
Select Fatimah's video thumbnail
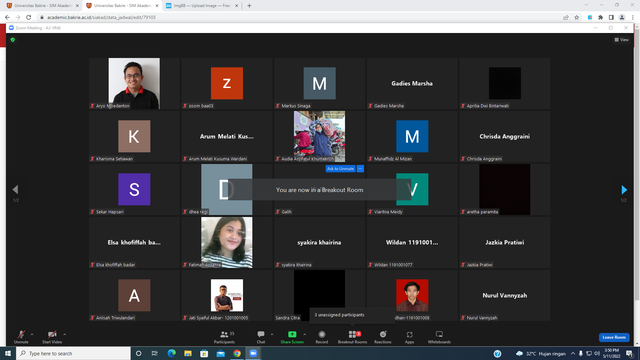coord(227,242)
